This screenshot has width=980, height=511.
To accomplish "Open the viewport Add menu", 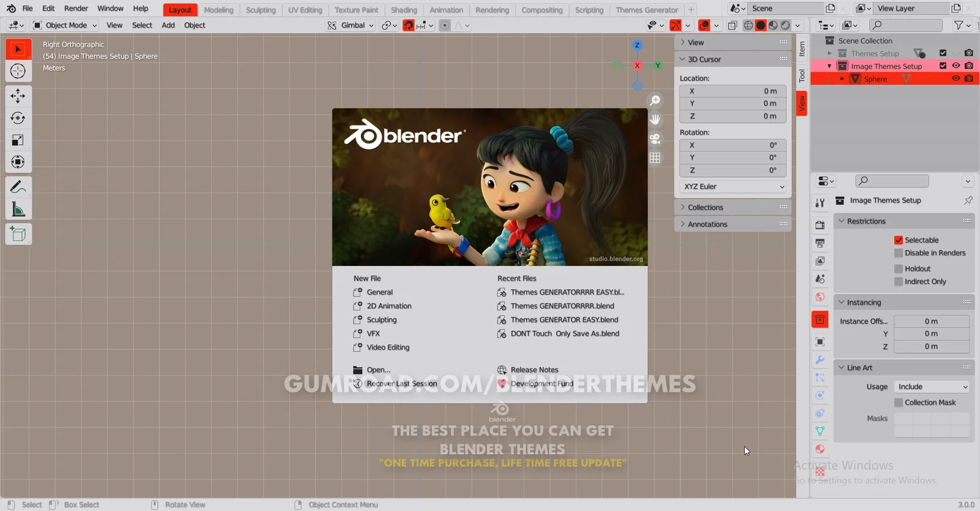I will pyautogui.click(x=168, y=25).
